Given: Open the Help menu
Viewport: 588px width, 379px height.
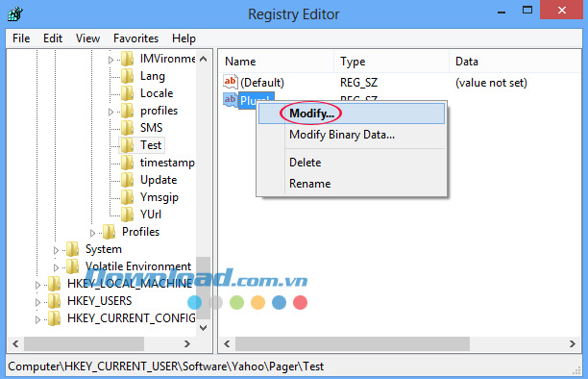Looking at the screenshot, I should [x=184, y=38].
